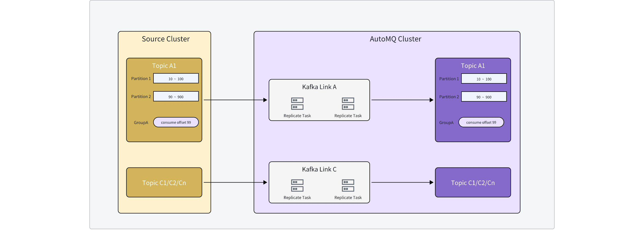Click left server icon in Kafka Link C
This screenshot has height=237, width=644.
[x=297, y=186]
